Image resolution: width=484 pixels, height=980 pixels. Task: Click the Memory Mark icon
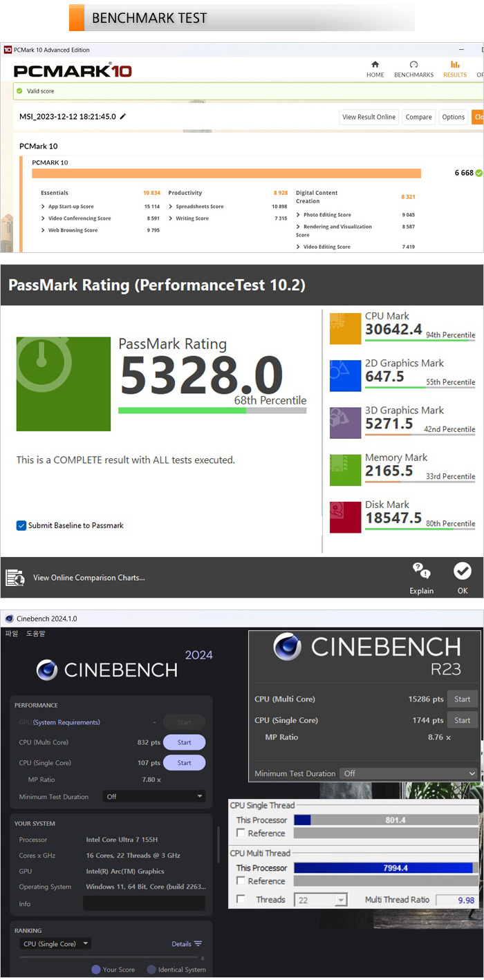[345, 470]
